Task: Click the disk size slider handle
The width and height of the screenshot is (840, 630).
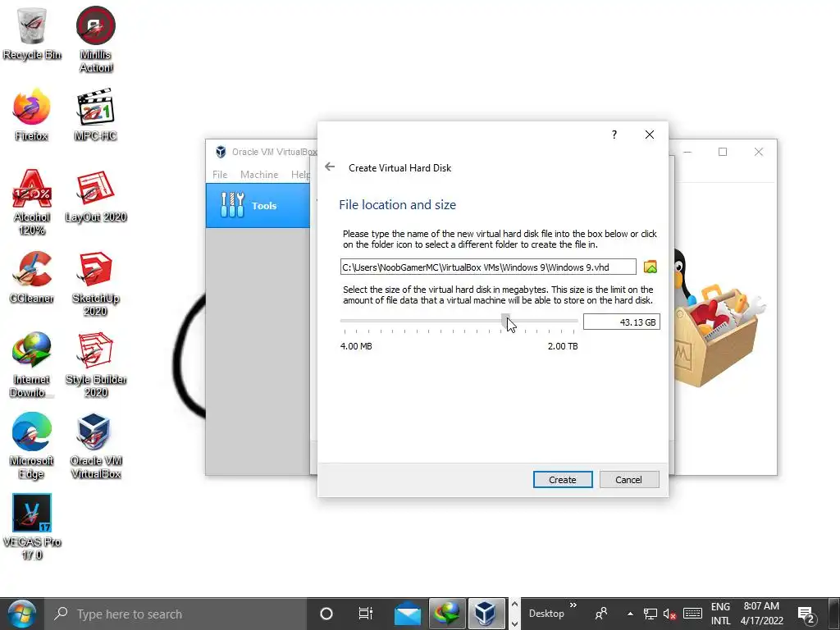Action: click(505, 321)
